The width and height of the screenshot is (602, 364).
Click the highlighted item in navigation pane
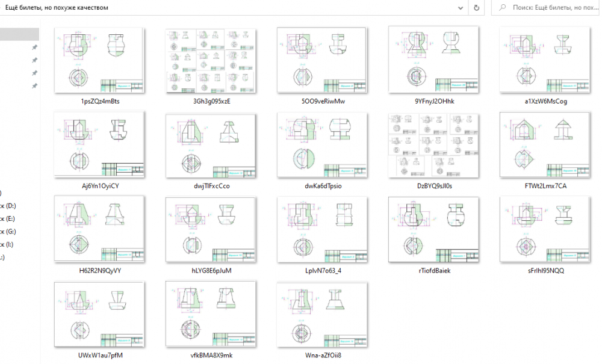[x=19, y=34]
